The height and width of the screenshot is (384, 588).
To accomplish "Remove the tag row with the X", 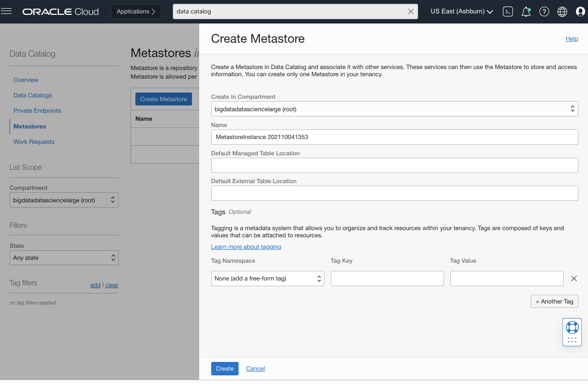I will pyautogui.click(x=574, y=278).
